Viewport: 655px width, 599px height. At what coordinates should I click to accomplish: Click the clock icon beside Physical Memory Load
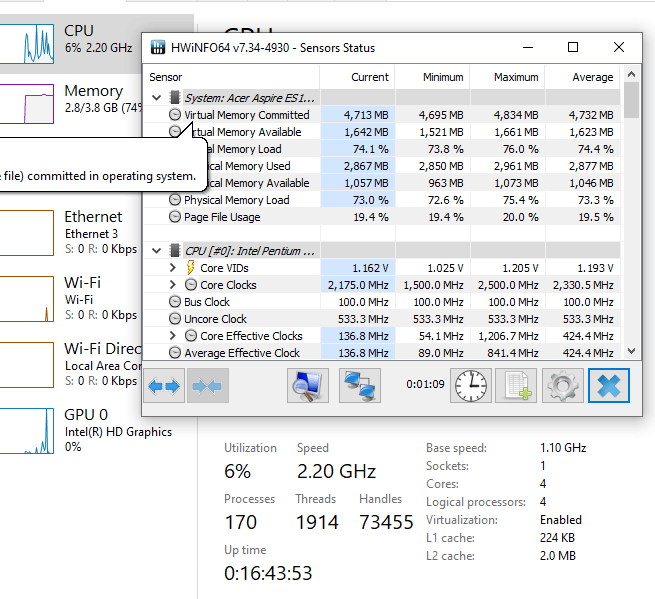pyautogui.click(x=175, y=200)
